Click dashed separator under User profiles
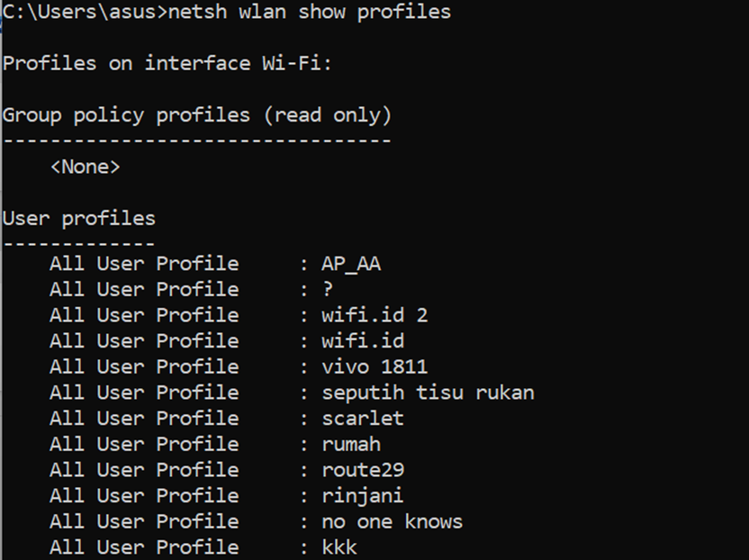749x560 pixels. (x=79, y=244)
